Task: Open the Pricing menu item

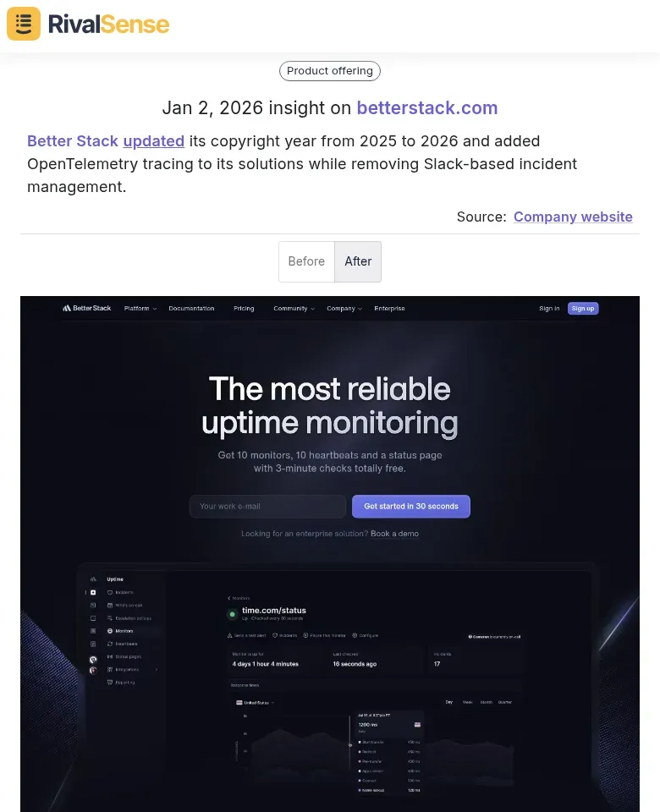Action: [243, 308]
